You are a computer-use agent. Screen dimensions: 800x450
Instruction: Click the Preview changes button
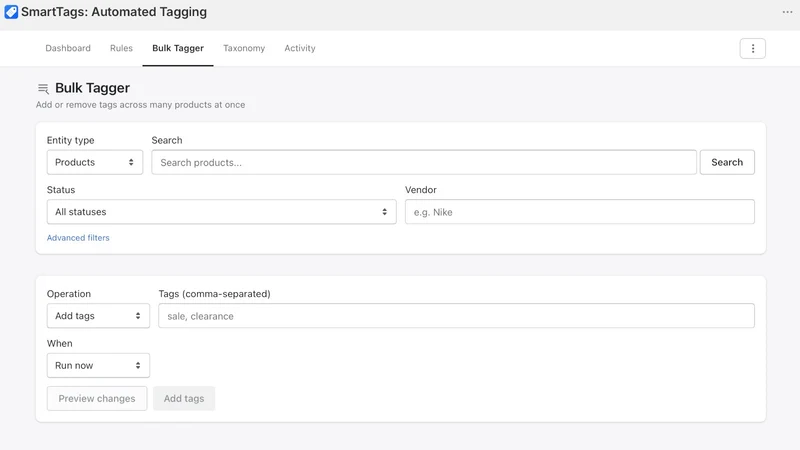pos(97,398)
